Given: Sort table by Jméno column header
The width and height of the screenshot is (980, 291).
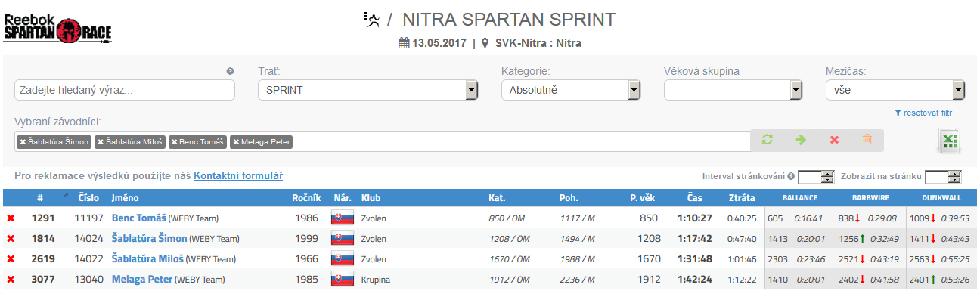Looking at the screenshot, I should [125, 198].
